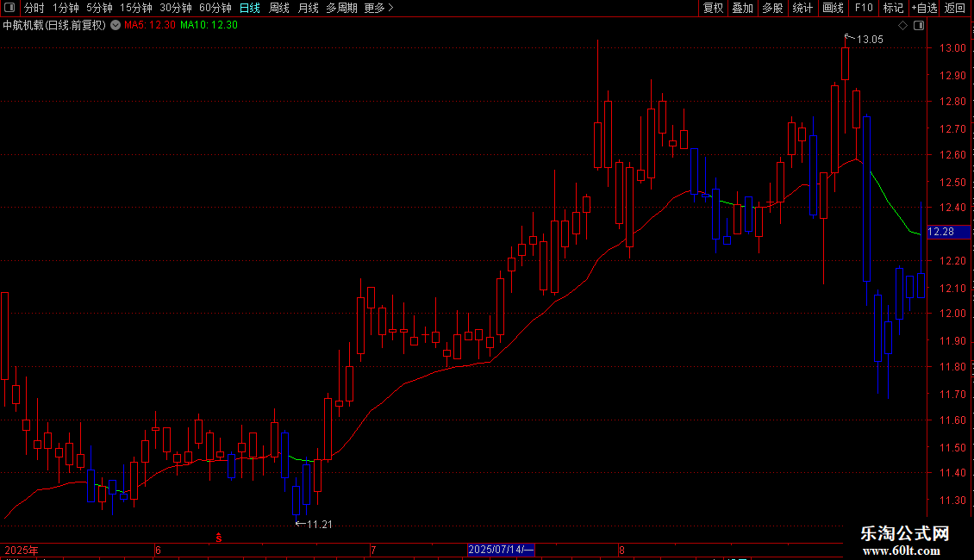Add stock via +自选 button
Image resolution: width=974 pixels, height=560 pixels.
coord(924,8)
